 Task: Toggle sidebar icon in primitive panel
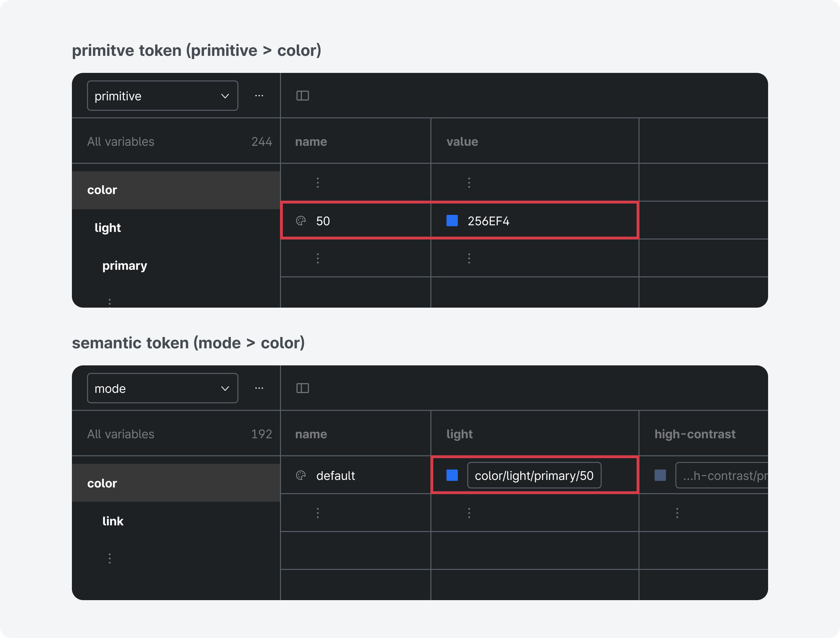303,96
